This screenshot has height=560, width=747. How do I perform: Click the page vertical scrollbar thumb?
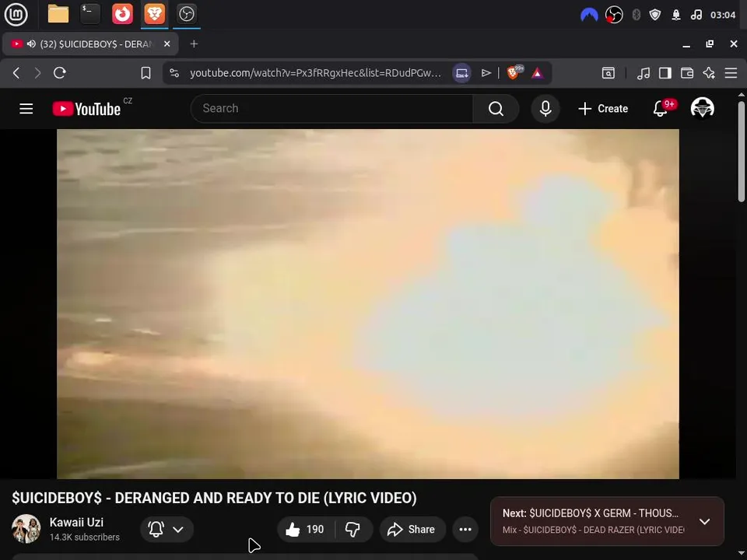[x=742, y=151]
